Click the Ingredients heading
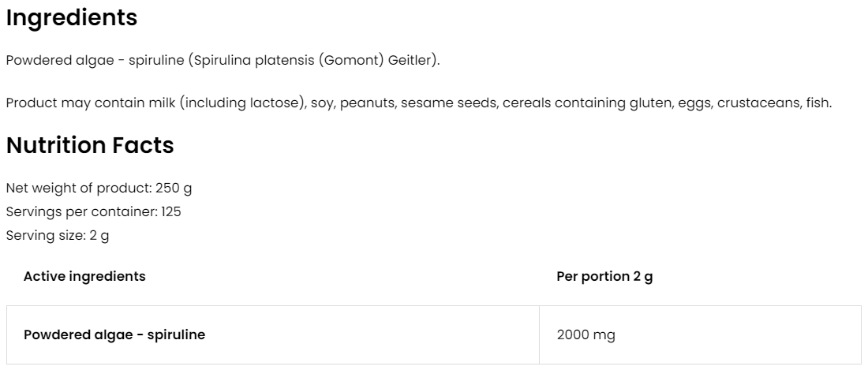This screenshot has height=370, width=868. pos(71,18)
